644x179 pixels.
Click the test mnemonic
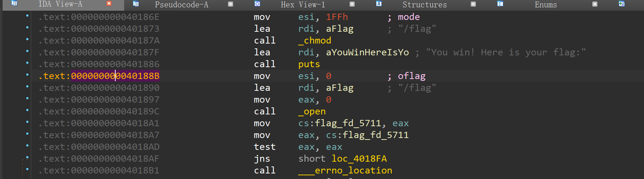click(265, 147)
